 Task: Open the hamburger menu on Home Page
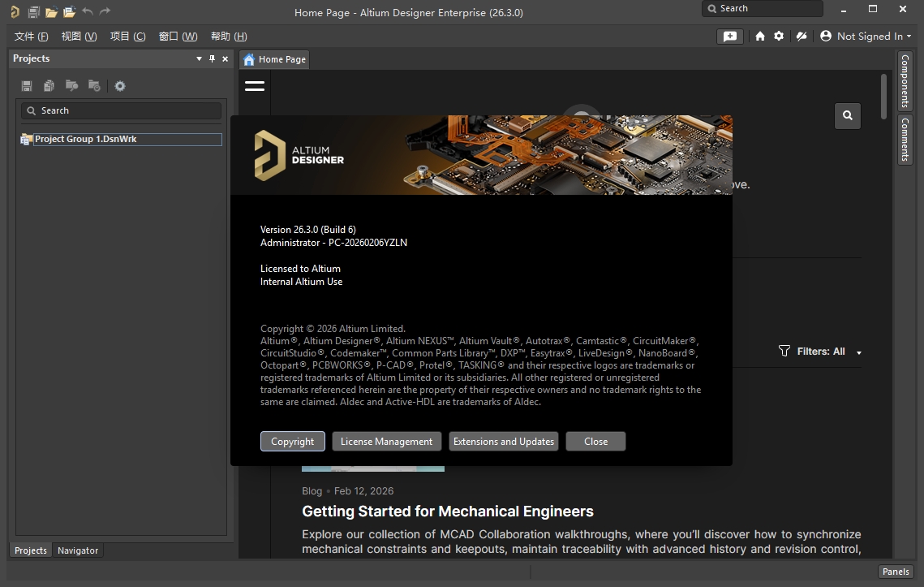(254, 85)
